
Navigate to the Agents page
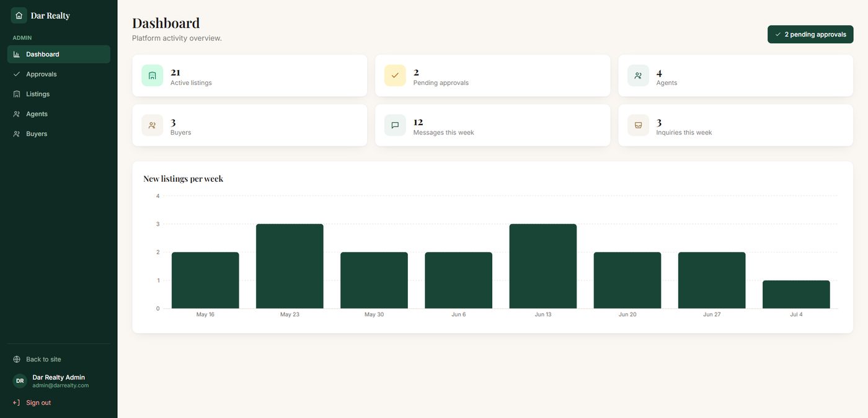(x=59, y=114)
